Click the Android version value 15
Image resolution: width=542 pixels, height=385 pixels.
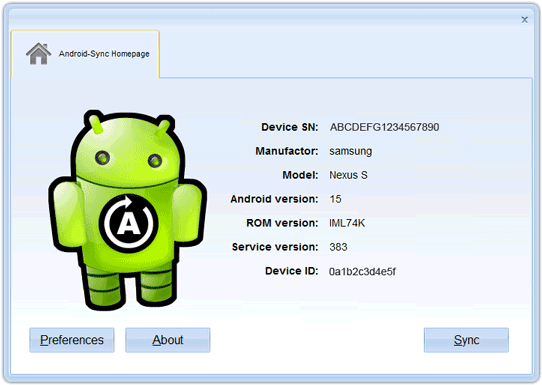[x=335, y=199]
